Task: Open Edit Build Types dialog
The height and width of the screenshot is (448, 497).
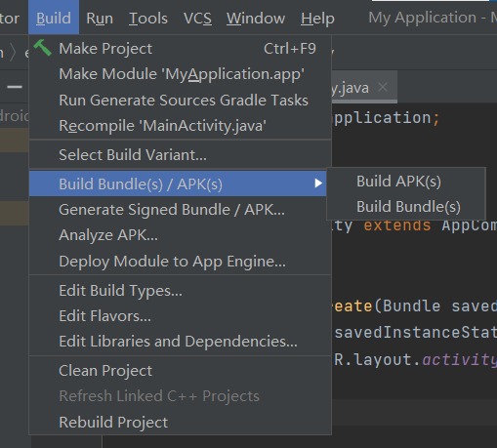Action: 181,291
